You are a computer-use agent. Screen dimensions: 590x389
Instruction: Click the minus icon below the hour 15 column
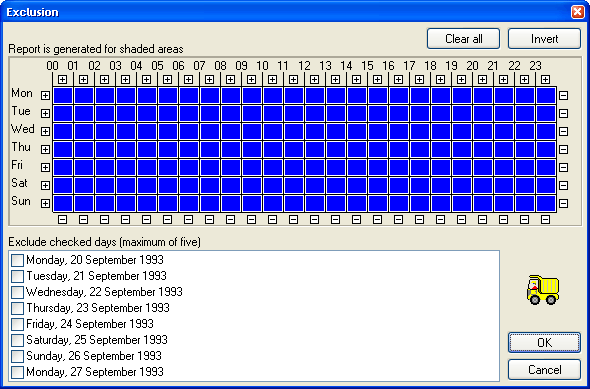pyautogui.click(x=377, y=219)
